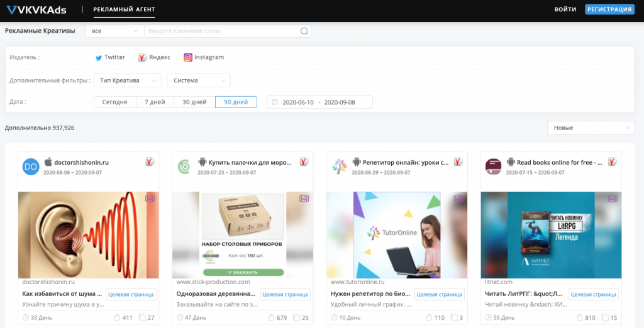Click the 'Репетитор онлайн: уроки с...' title
The image size is (644, 328).
406,163
